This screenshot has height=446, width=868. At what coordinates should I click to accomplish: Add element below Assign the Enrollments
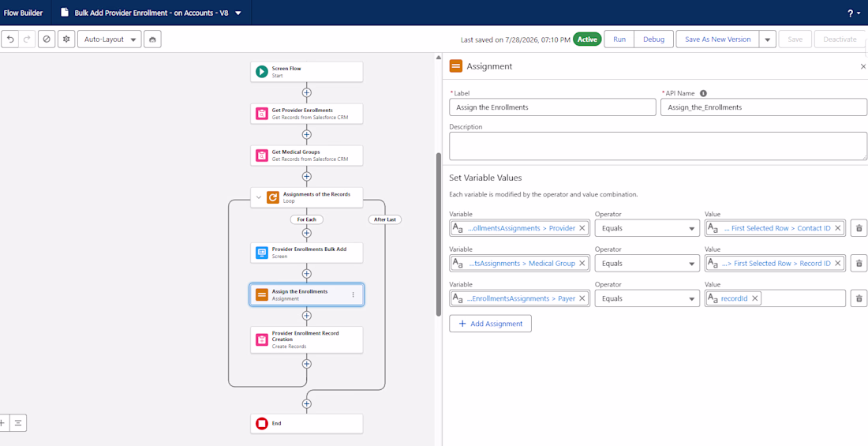[x=307, y=316]
